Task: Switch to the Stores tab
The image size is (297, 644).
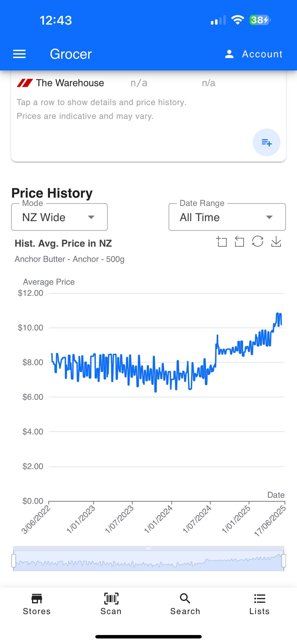Action: tap(37, 604)
